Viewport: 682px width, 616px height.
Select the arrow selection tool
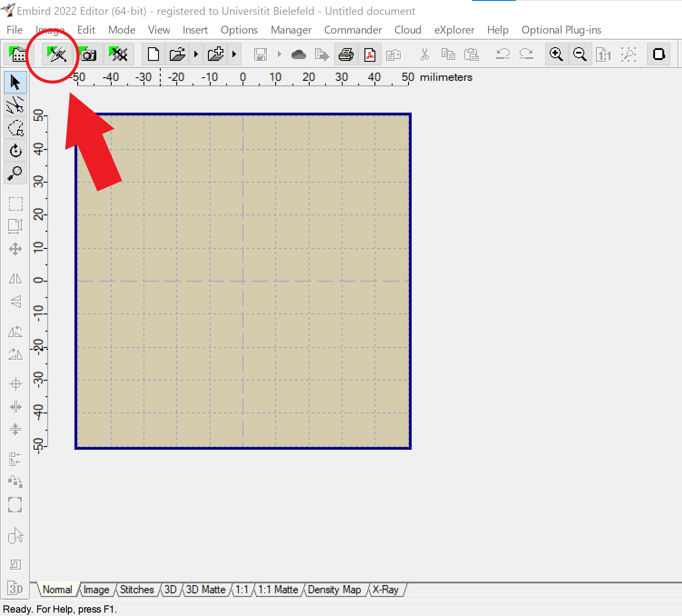(x=15, y=82)
